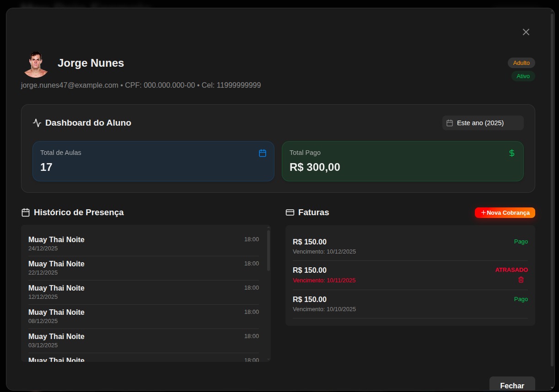Click the Total Pago R$ 300,00 card
This screenshot has height=392, width=559.
coord(402,161)
